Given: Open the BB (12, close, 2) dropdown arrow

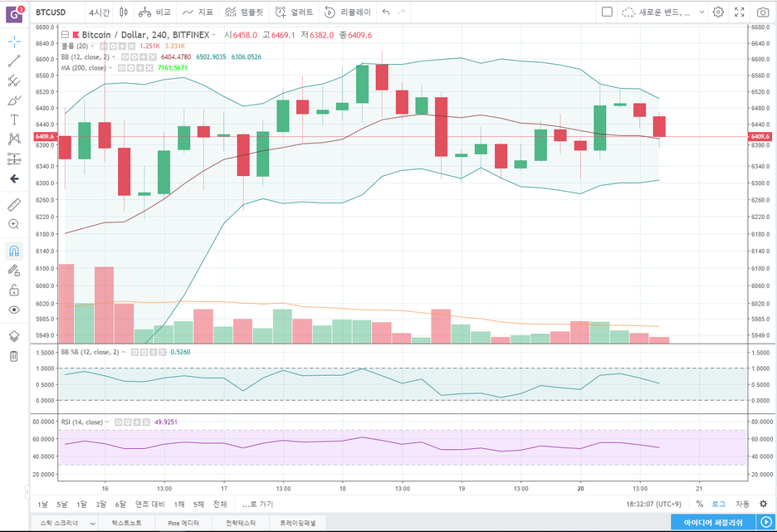Looking at the screenshot, I should tap(114, 57).
